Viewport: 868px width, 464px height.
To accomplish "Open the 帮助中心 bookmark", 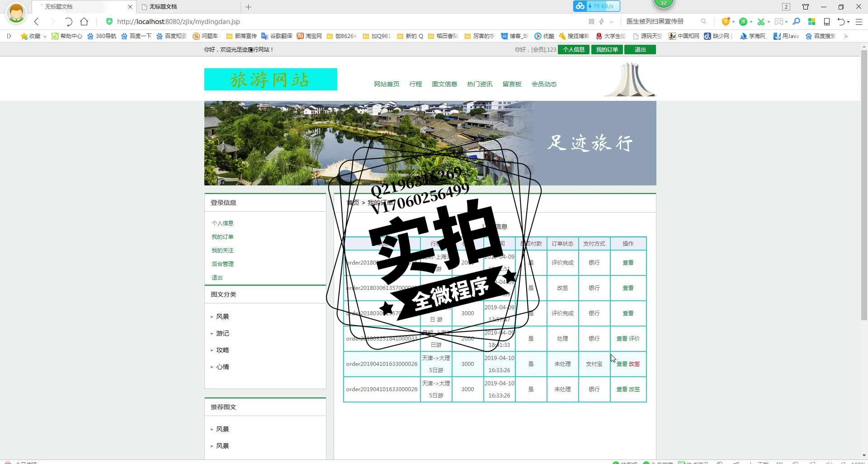I will [x=67, y=36].
